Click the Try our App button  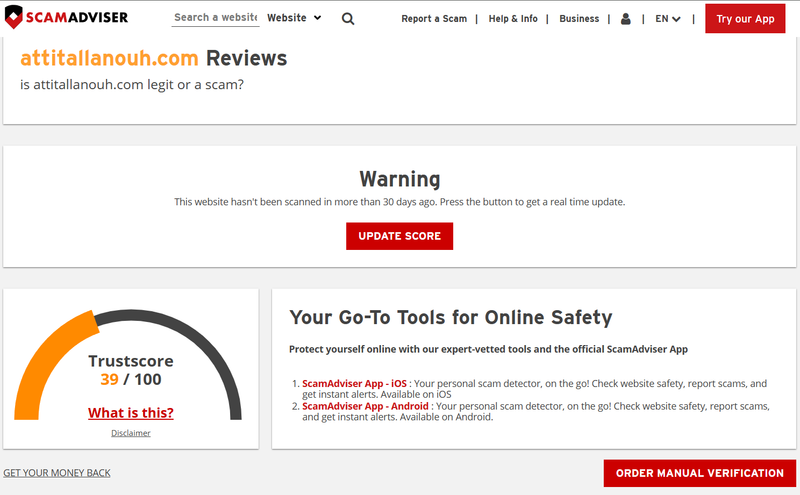[745, 19]
